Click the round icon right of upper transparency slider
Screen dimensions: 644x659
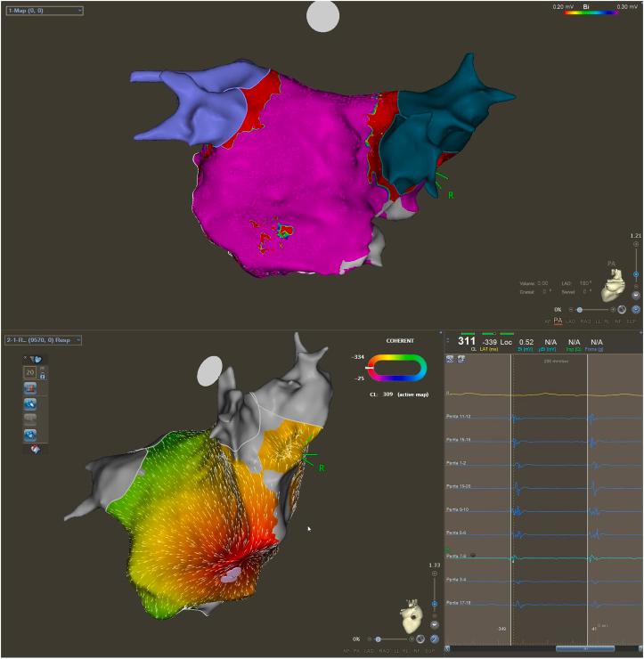[x=622, y=309]
